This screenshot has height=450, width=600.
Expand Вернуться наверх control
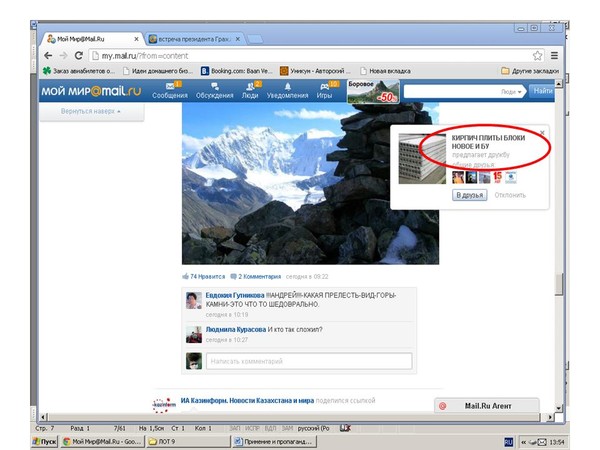91,111
